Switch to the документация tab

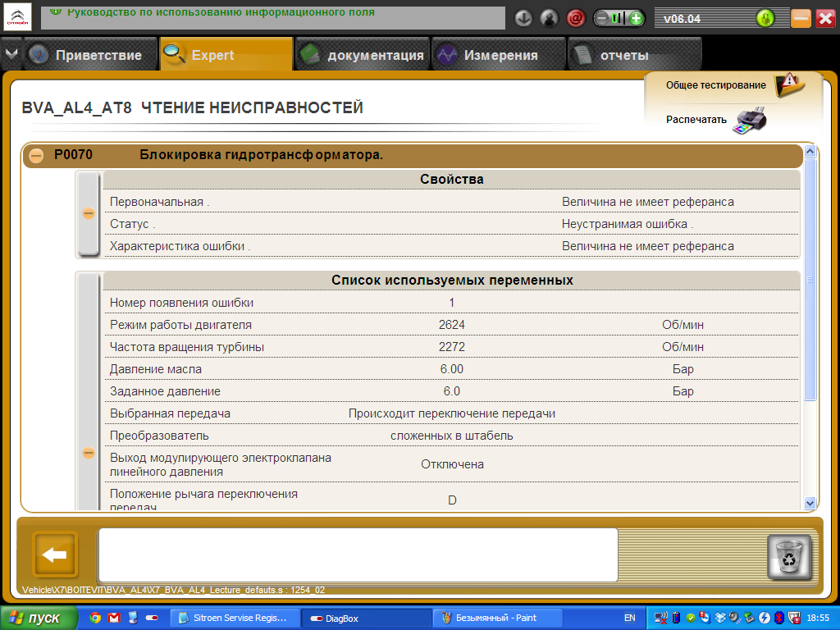click(362, 56)
